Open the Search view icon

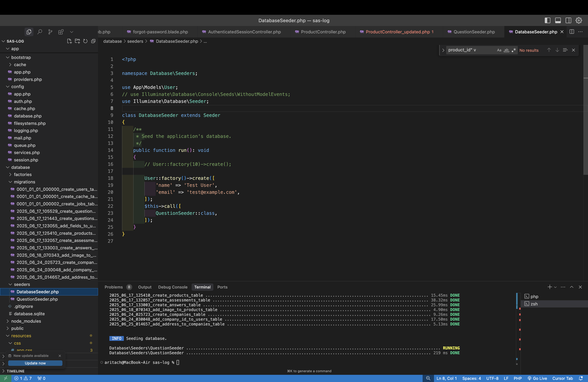[x=40, y=32]
